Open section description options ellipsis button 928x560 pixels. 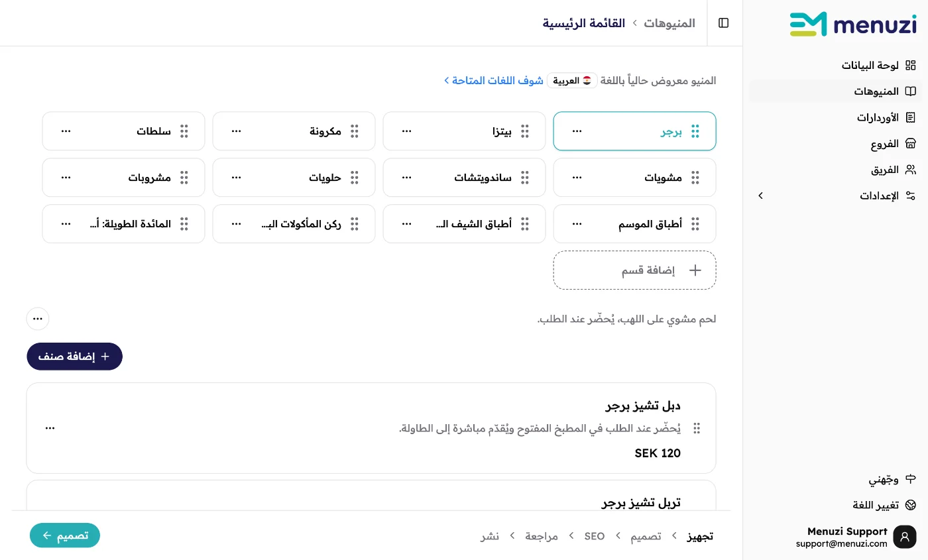tap(38, 319)
